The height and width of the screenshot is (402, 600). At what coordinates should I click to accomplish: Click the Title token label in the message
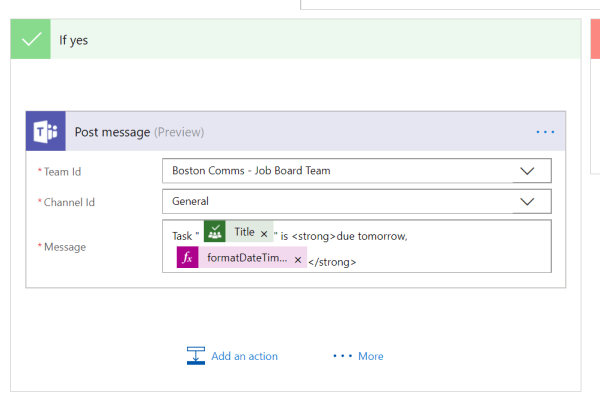click(x=245, y=233)
